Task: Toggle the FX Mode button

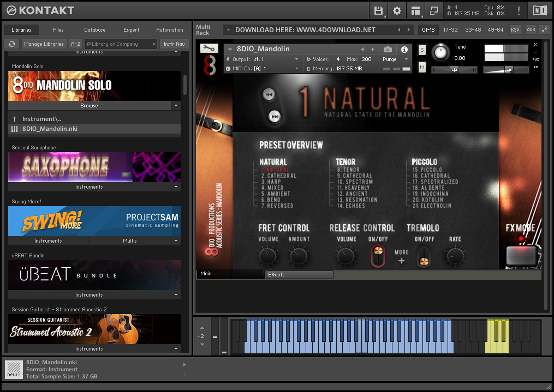Action: pos(521,255)
